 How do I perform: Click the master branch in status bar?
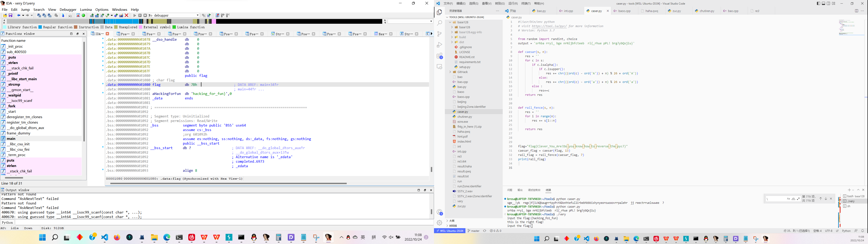tap(474, 231)
